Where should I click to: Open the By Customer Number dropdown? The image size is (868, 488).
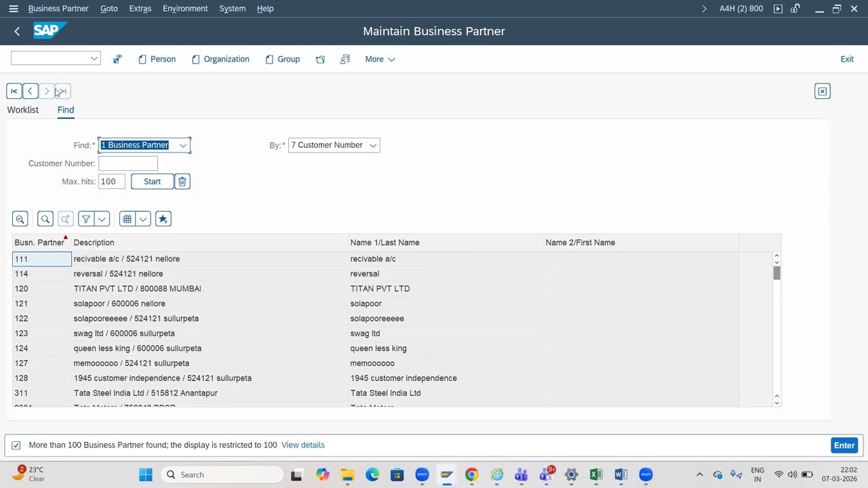[x=373, y=145]
